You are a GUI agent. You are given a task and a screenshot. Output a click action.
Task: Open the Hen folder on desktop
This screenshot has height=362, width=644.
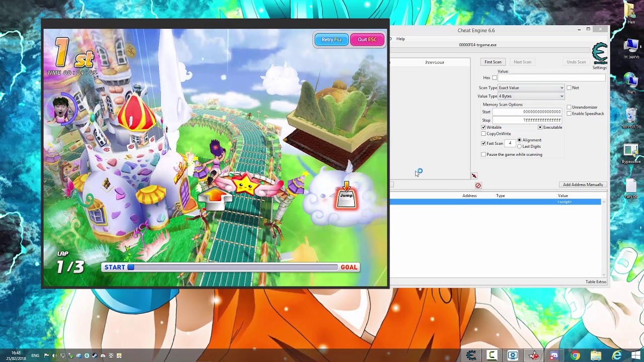631,14
